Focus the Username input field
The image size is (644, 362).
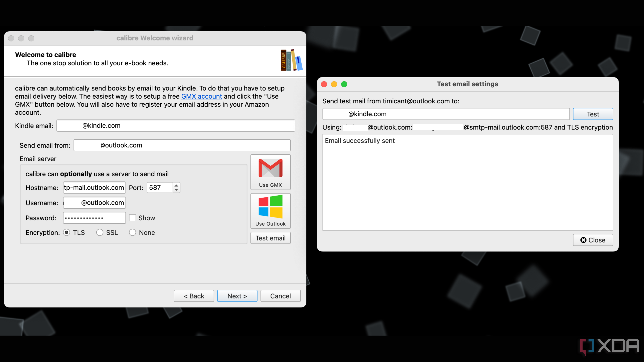94,203
